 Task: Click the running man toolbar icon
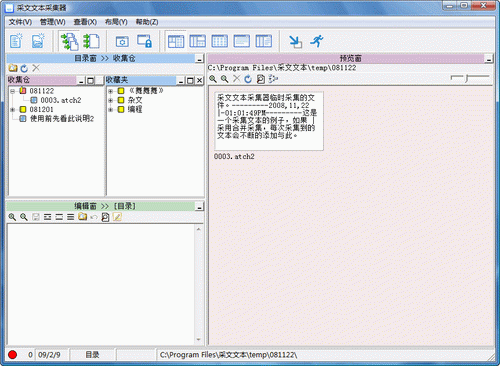coord(317,41)
